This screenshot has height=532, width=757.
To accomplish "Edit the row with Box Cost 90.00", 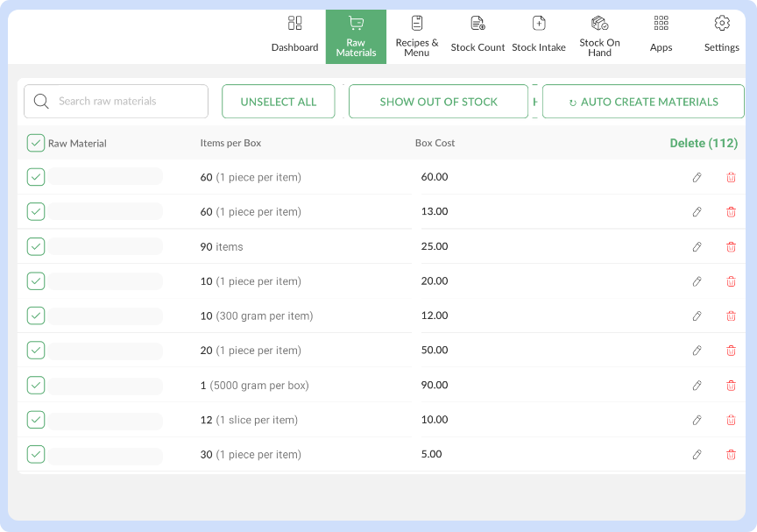I will pos(697,385).
